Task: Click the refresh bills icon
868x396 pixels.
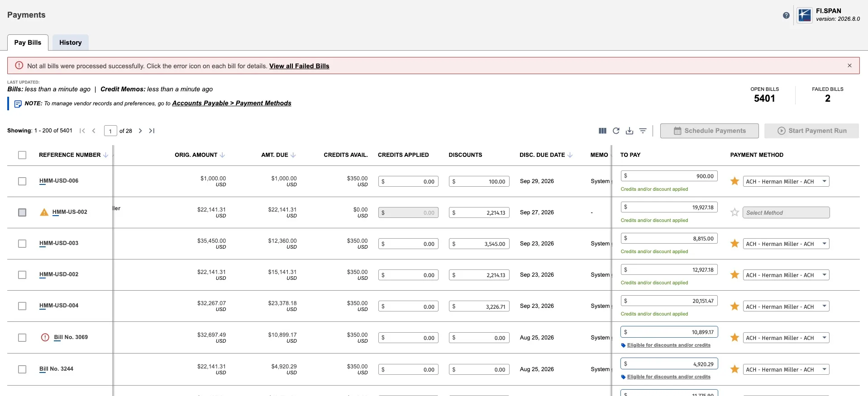Action: [x=616, y=131]
